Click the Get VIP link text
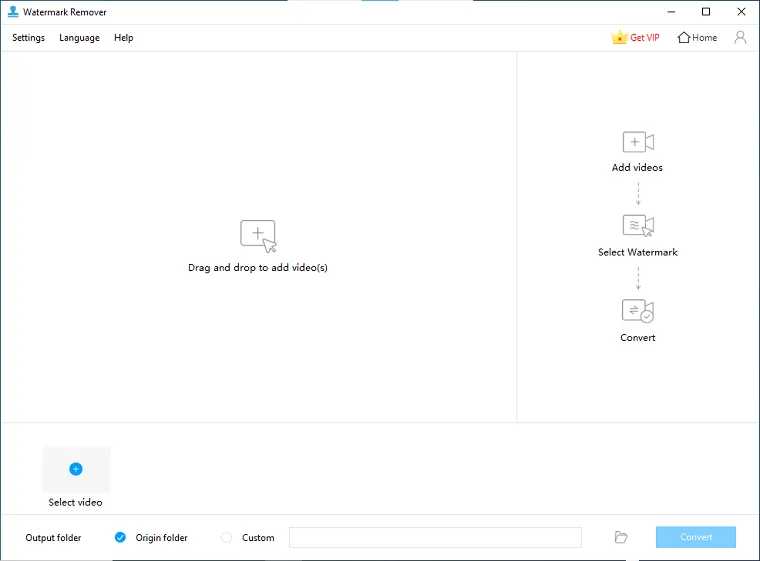This screenshot has width=760, height=561. [645, 38]
